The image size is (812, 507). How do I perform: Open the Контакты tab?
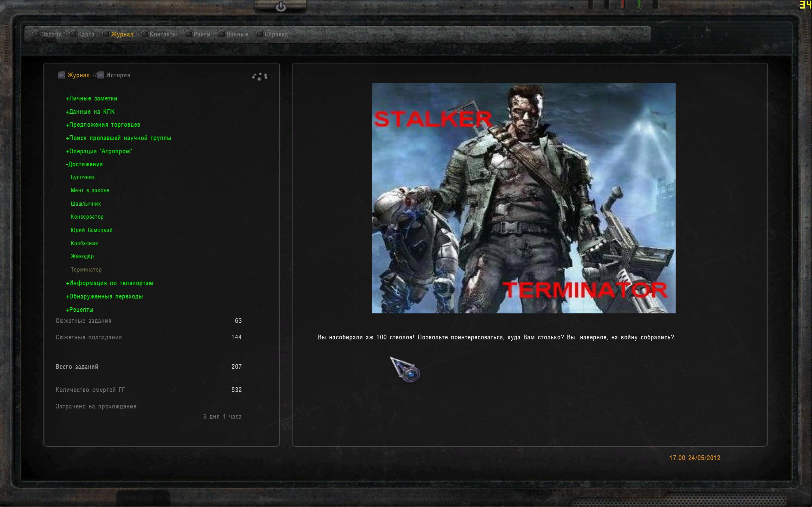[x=163, y=34]
